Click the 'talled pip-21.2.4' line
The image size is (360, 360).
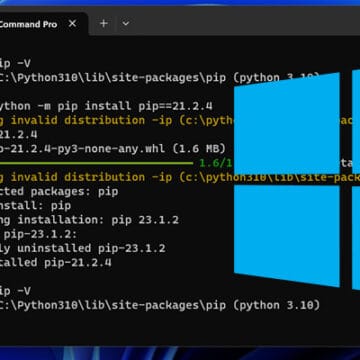(x=56, y=263)
